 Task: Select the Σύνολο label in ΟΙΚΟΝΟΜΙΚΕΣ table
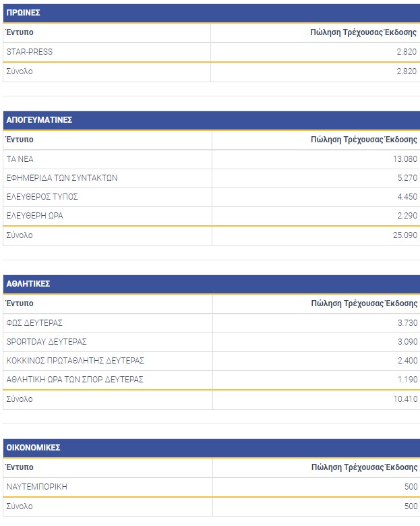[19, 506]
